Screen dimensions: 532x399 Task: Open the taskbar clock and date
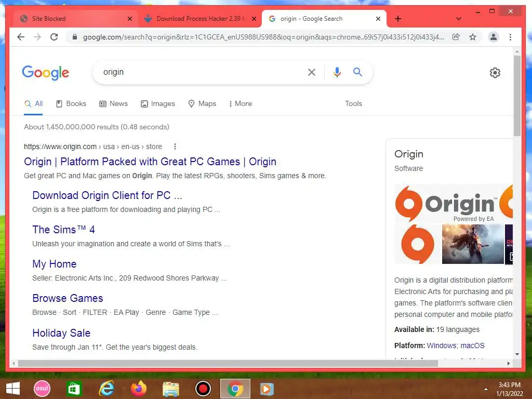[510, 389]
